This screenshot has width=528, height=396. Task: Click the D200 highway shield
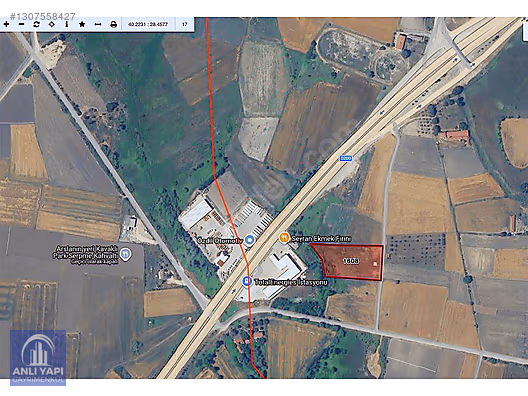point(345,158)
